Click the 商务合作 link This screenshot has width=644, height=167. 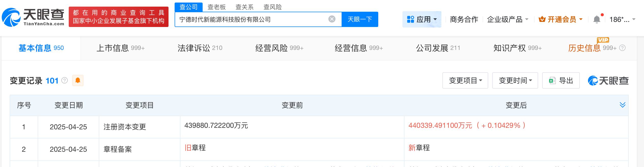pyautogui.click(x=464, y=19)
